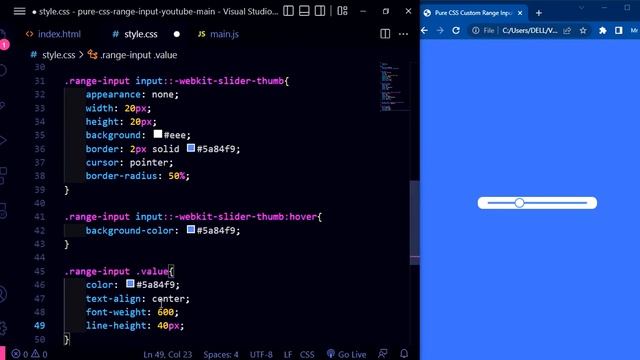Click the editor vertical scrollbar

(414, 222)
